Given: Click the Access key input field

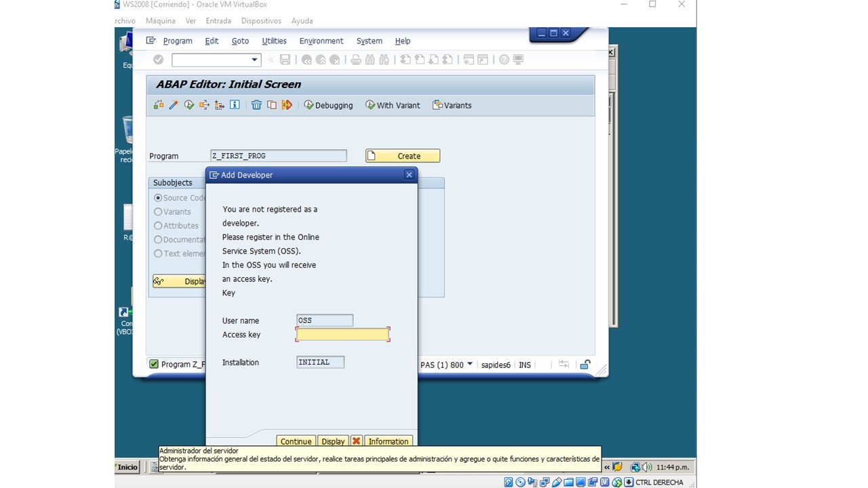Looking at the screenshot, I should pos(342,334).
